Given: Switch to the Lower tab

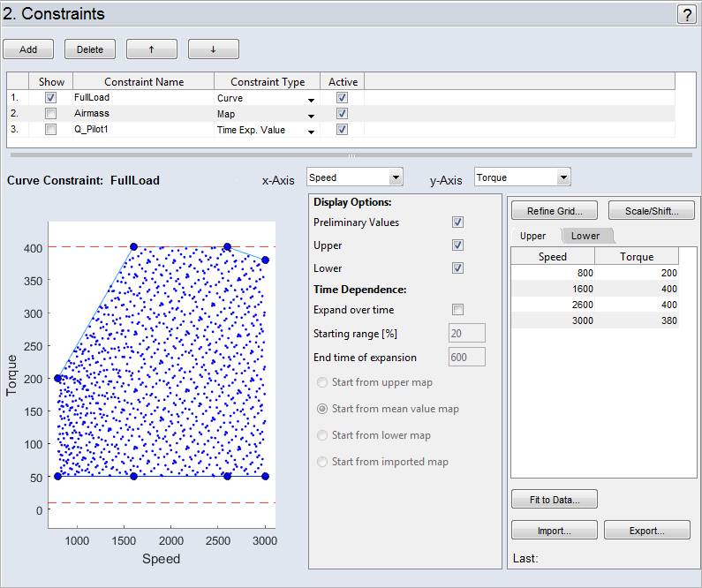Looking at the screenshot, I should point(585,236).
